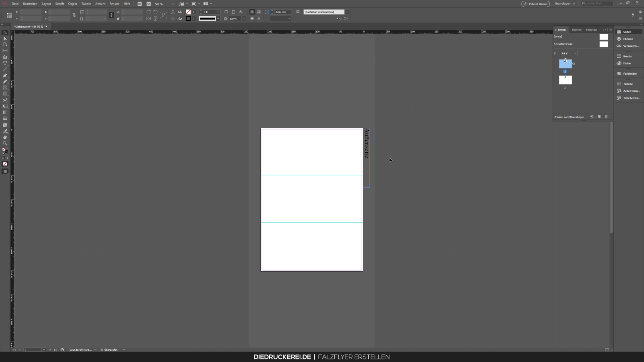
Task: Select the Scissors tool
Action: click(5, 100)
